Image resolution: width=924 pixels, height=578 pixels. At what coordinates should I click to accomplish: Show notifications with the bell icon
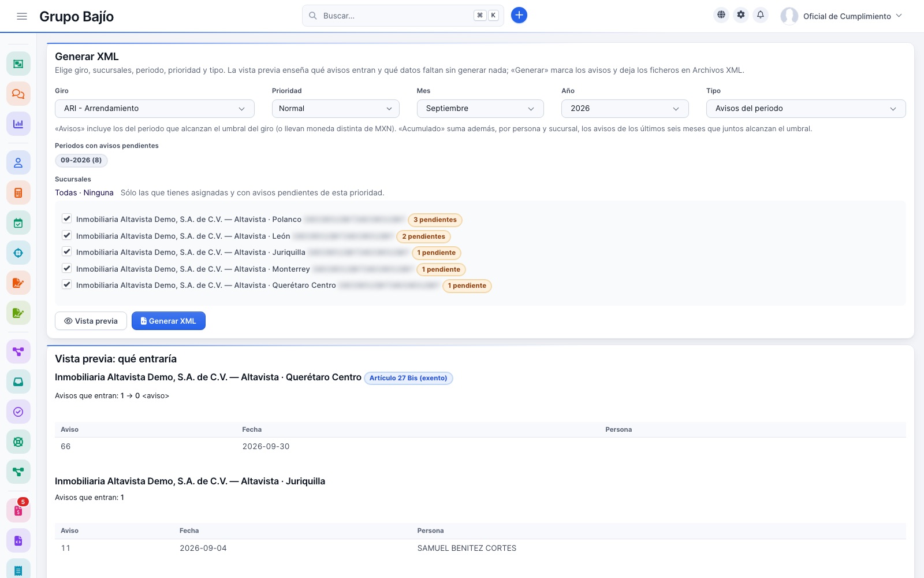coord(761,15)
